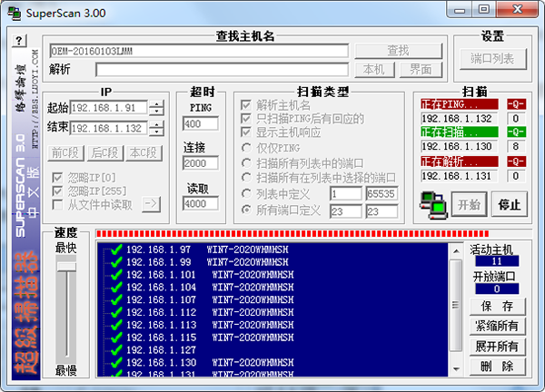Screen dimensions: 545x392
Task: Click the network computers scan icon
Action: click(x=431, y=203)
